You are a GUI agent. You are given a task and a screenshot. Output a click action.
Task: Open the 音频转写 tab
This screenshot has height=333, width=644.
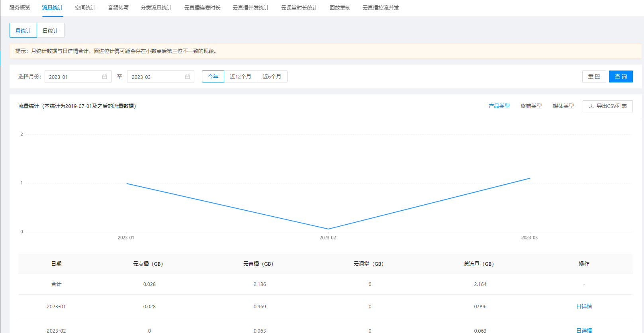[x=118, y=8]
